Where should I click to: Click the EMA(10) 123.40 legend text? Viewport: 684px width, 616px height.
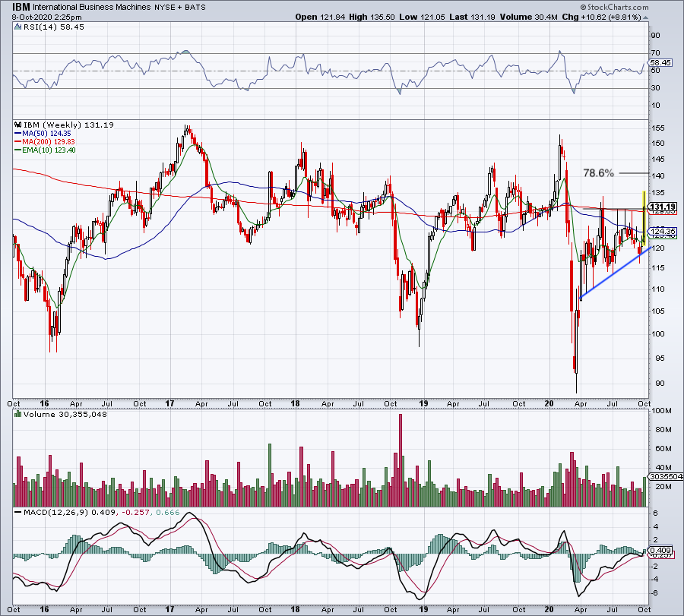point(49,150)
